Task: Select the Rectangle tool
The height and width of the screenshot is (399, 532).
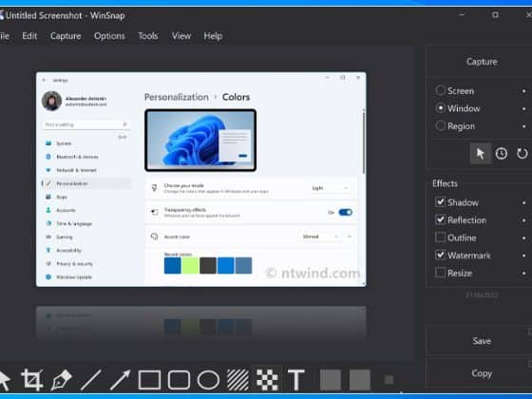Action: tap(150, 380)
